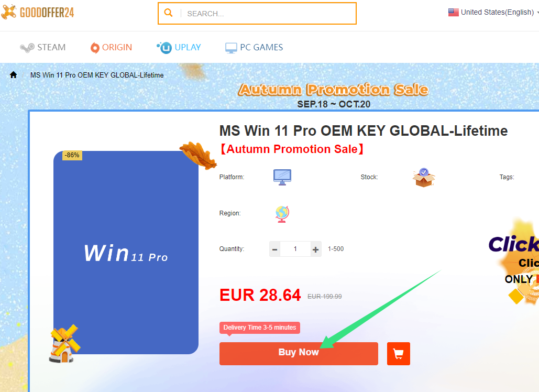Open the PC GAMES category menu
The width and height of the screenshot is (539, 392).
(x=254, y=48)
